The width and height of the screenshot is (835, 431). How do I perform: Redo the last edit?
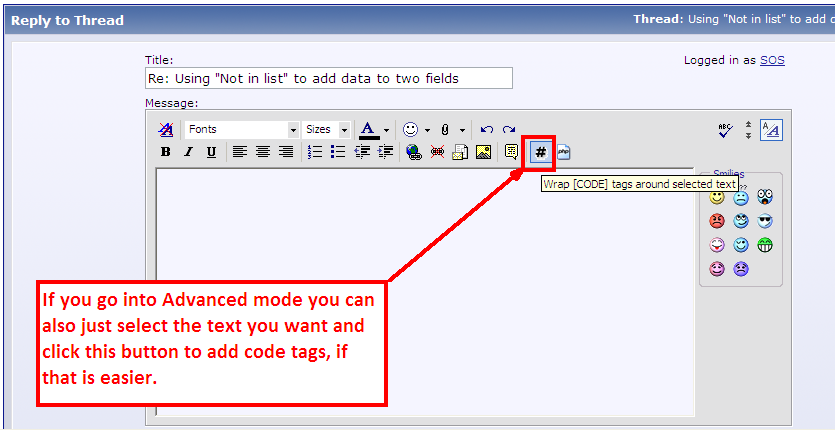coord(509,129)
